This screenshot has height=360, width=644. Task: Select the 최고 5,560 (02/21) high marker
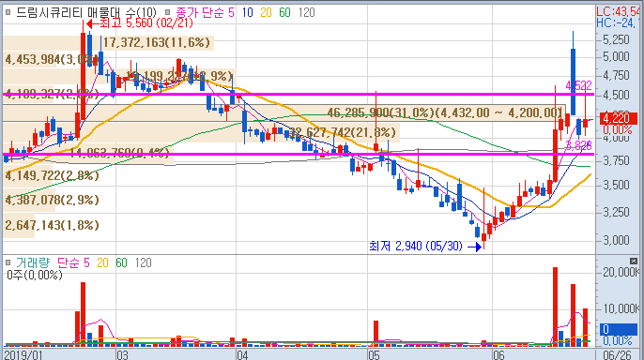click(x=140, y=22)
